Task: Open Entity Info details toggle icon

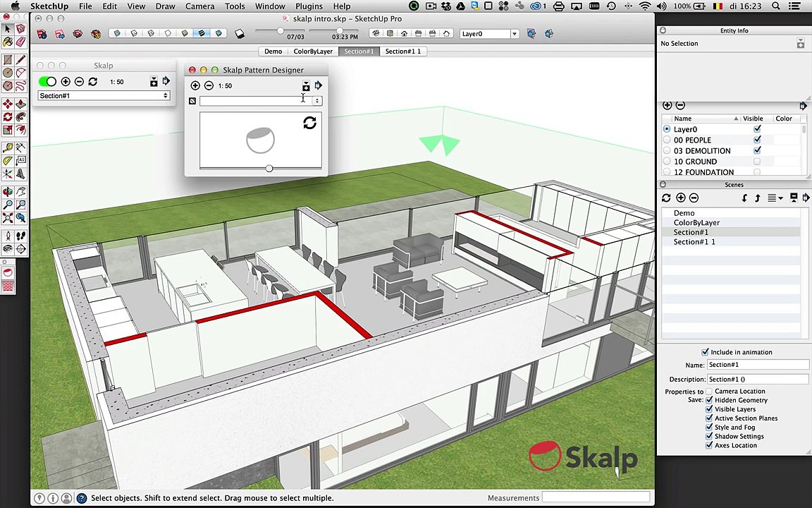Action: click(801, 44)
